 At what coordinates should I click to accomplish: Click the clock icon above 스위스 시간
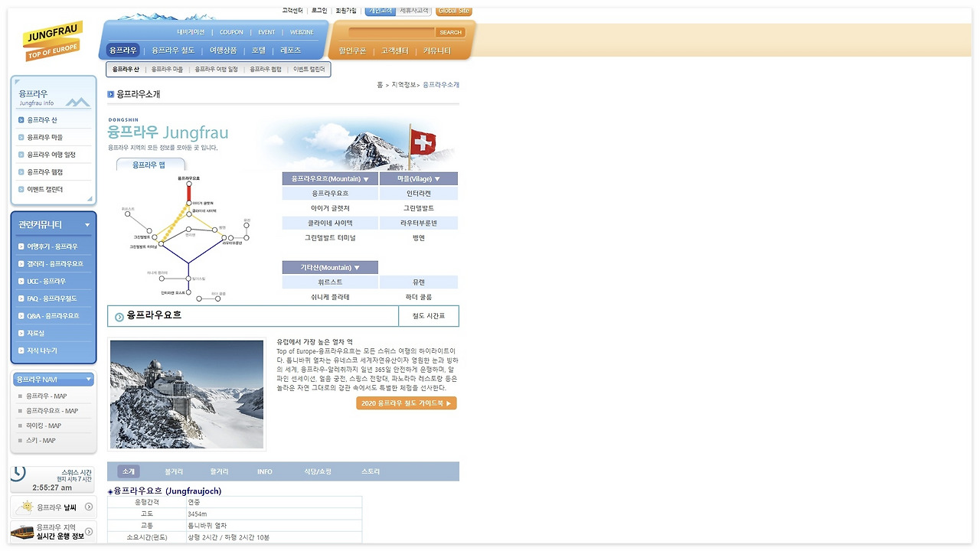(x=18, y=473)
